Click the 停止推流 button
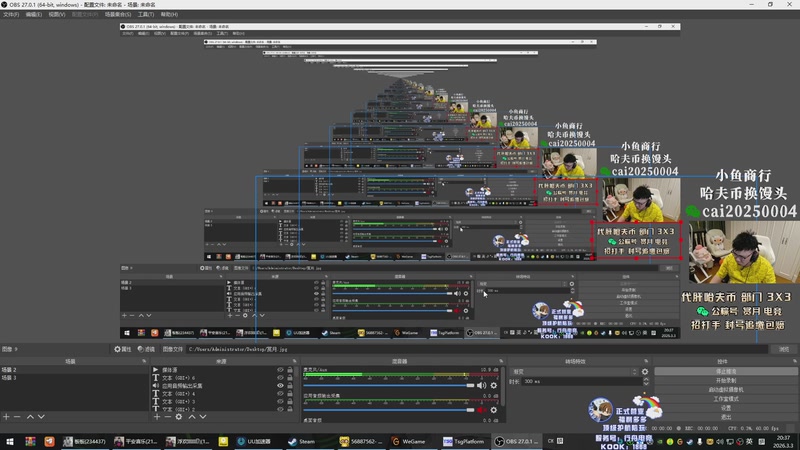The width and height of the screenshot is (800, 450). 725,371
